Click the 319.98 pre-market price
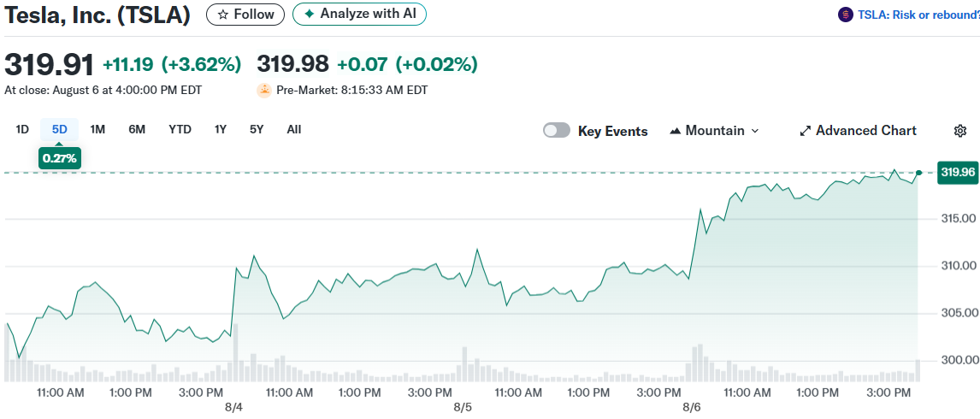 pyautogui.click(x=293, y=64)
